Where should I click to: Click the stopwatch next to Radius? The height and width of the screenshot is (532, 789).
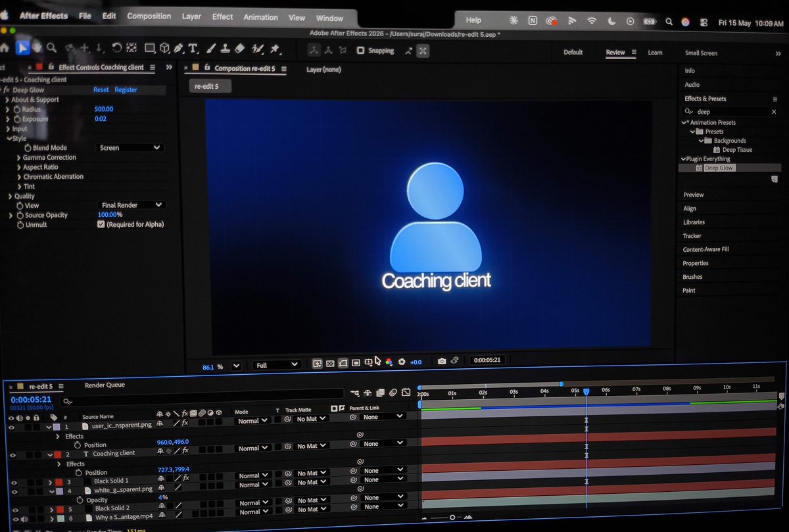tap(18, 109)
